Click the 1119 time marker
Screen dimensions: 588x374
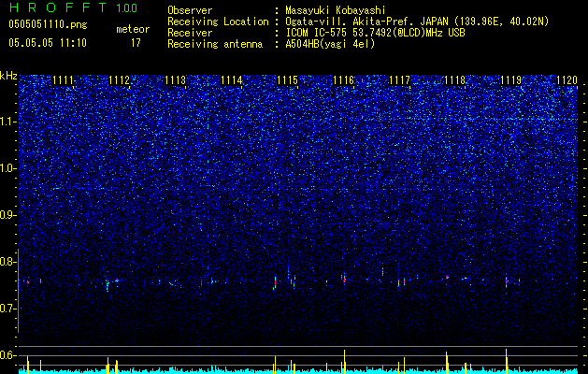pyautogui.click(x=511, y=80)
